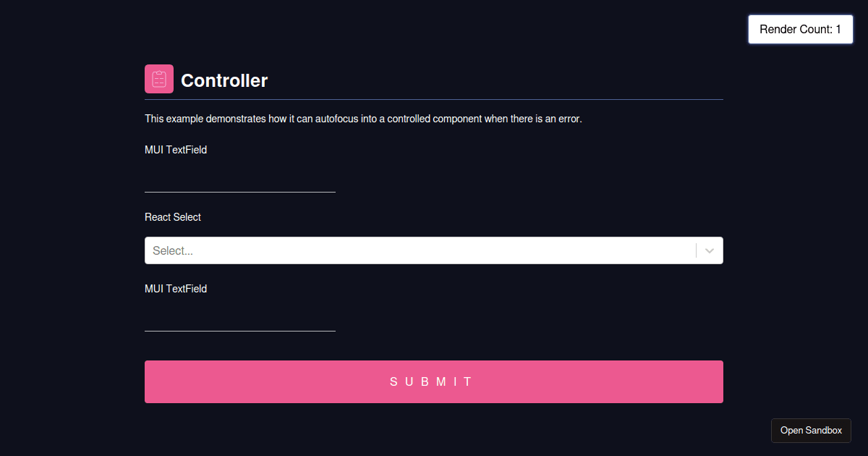Click the pink clipboard icon beside Controller
This screenshot has height=456, width=868.
159,79
